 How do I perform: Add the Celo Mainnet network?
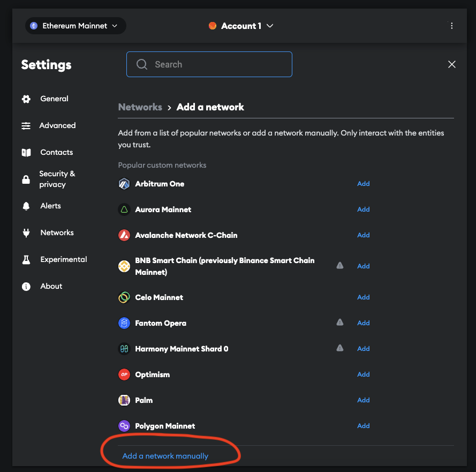coord(363,297)
